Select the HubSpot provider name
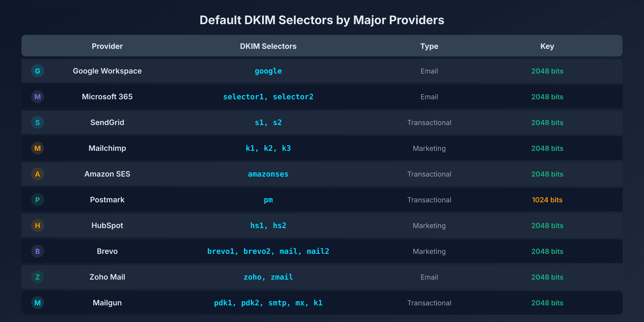 click(107, 226)
